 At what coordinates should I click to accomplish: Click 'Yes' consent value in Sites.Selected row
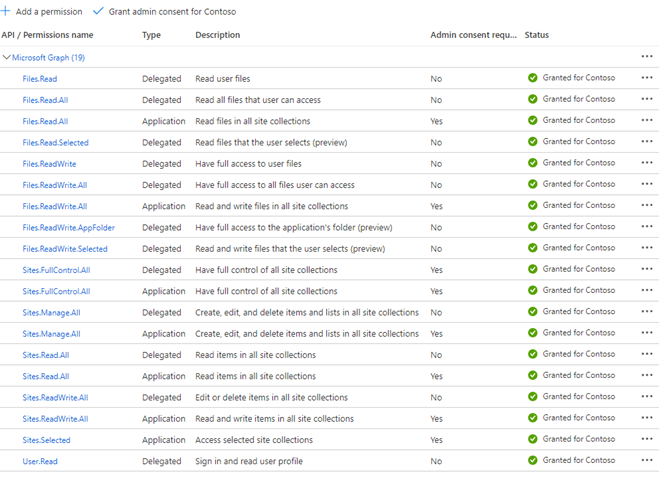coord(436,440)
